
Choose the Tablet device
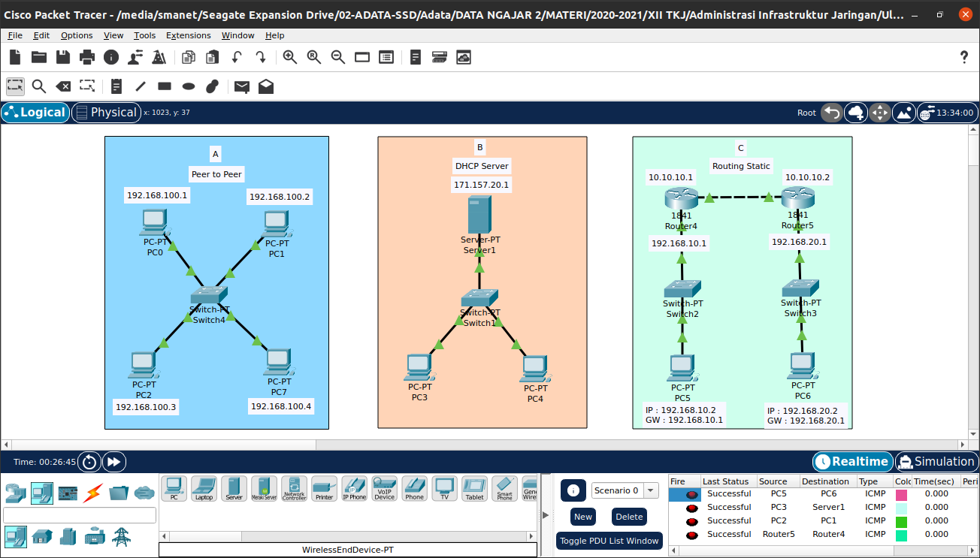(x=474, y=489)
